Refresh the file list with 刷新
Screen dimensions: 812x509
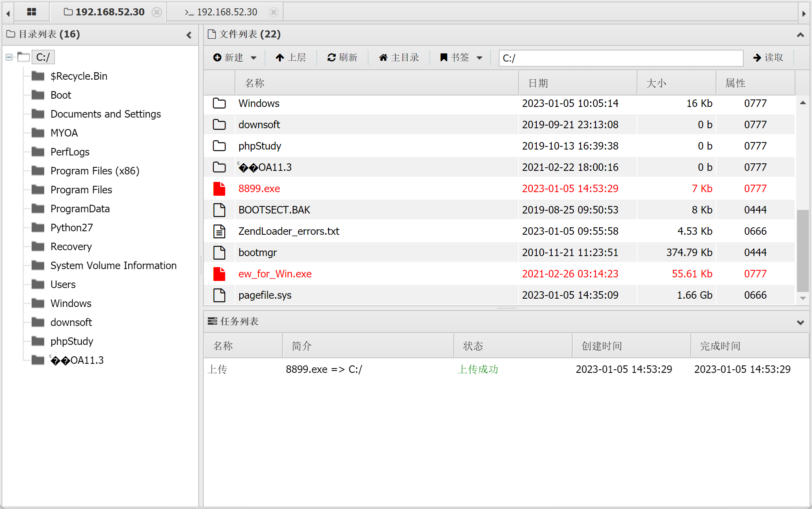point(342,58)
